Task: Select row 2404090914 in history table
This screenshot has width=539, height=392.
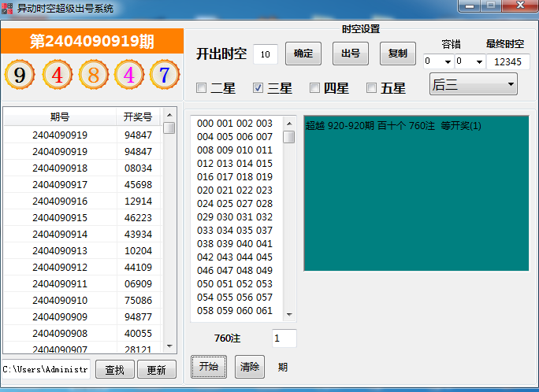Action: (x=83, y=234)
